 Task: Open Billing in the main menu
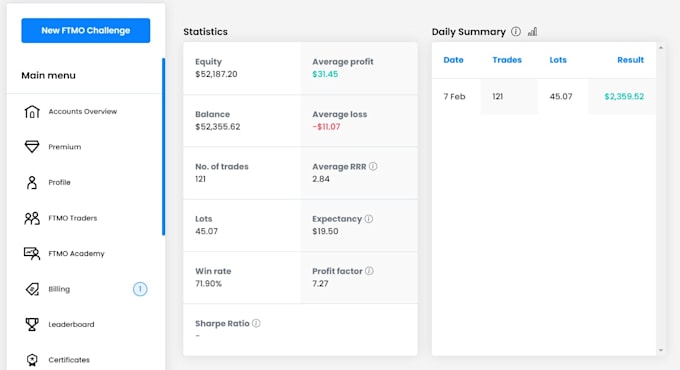point(59,289)
